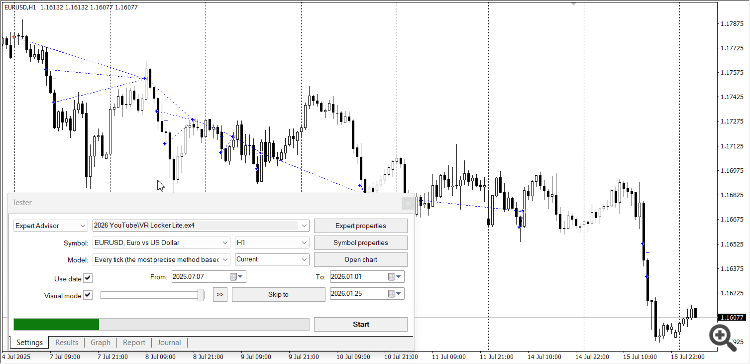Click the >> fast forward button
Image resolution: width=750 pixels, height=364 pixels.
220,294
